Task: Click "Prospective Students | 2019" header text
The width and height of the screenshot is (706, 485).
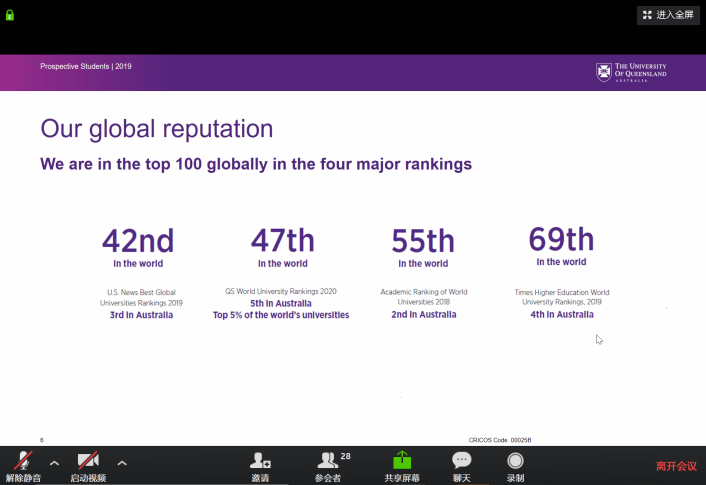Action: coord(86,66)
